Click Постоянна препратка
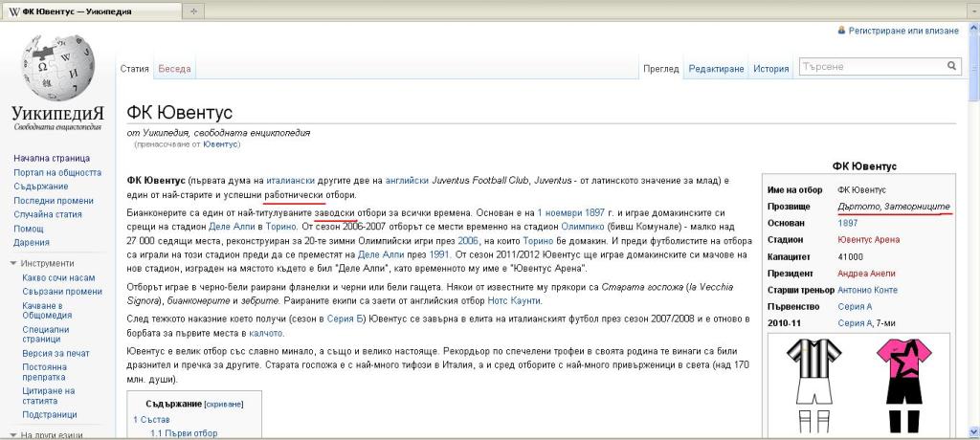 coord(44,372)
